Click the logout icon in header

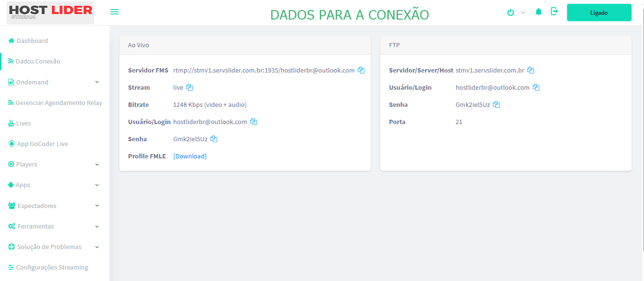(554, 12)
